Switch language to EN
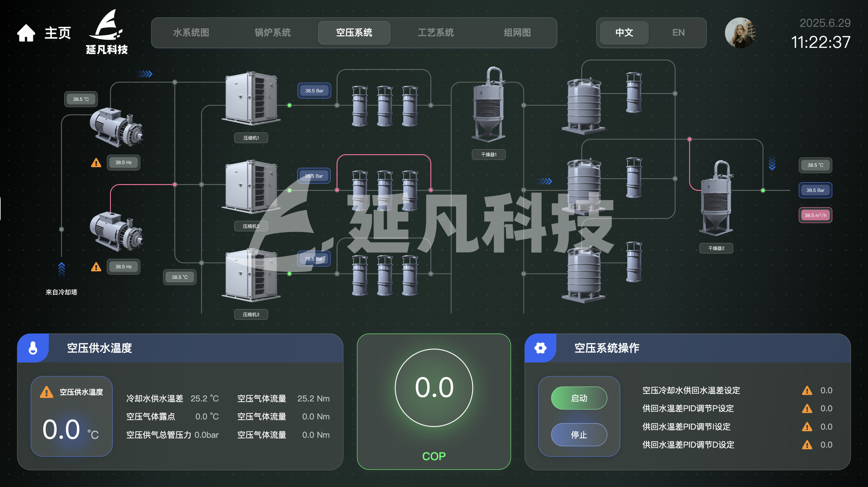Image resolution: width=868 pixels, height=487 pixels. [678, 33]
